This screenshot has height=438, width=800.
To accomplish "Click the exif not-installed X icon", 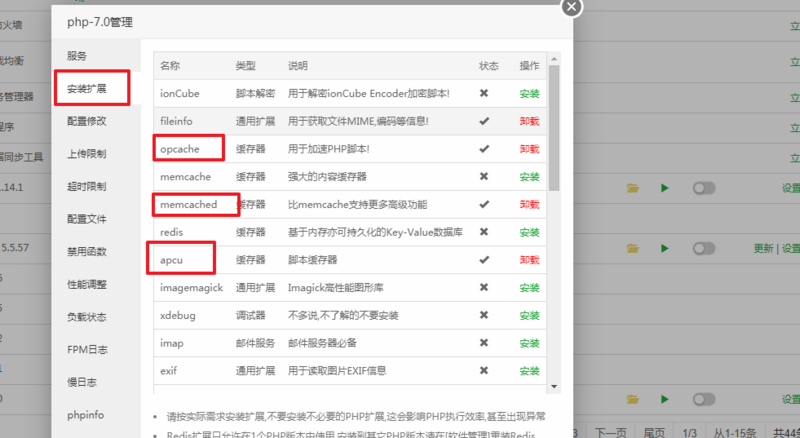I will (484, 370).
